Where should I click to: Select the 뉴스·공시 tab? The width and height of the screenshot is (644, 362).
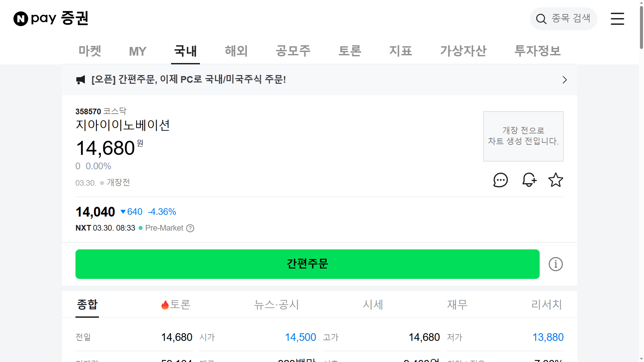pyautogui.click(x=276, y=305)
